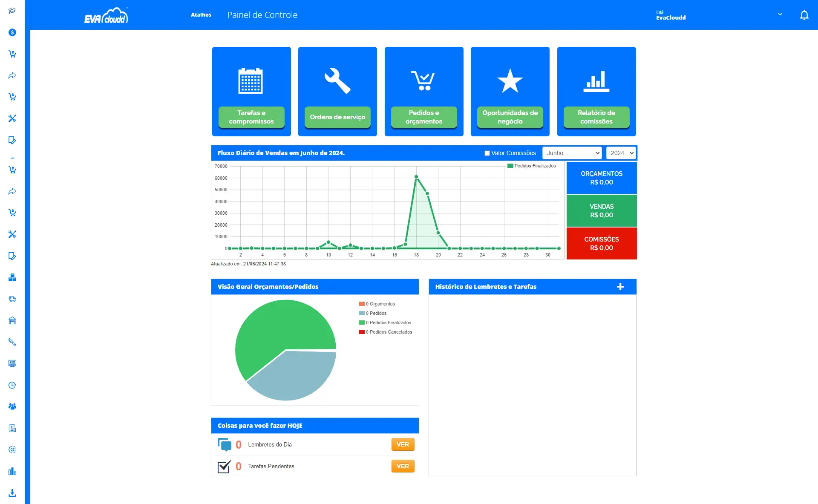This screenshot has width=818, height=504.
Task: Open the 2024 year dropdown
Action: 621,153
